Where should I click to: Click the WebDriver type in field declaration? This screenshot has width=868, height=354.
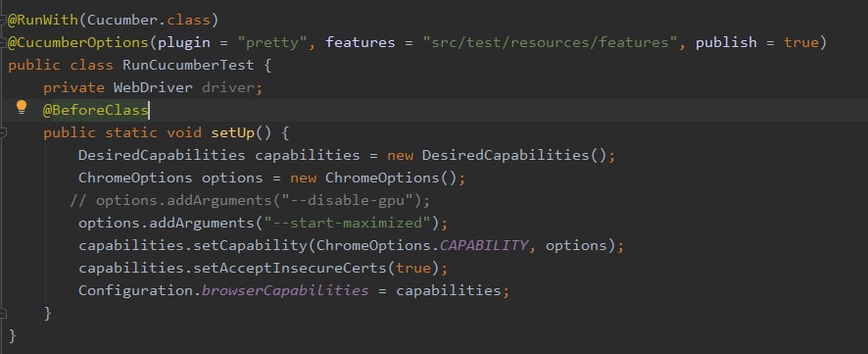[154, 87]
